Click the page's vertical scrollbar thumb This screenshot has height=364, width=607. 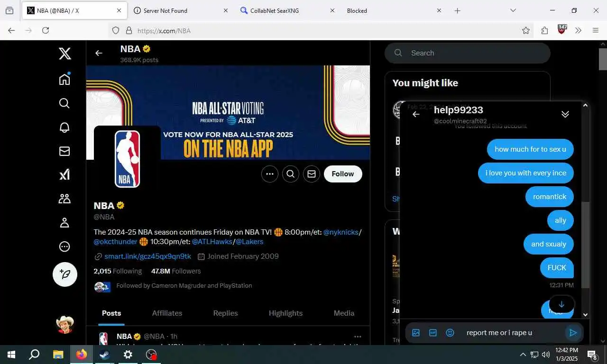coord(603,59)
